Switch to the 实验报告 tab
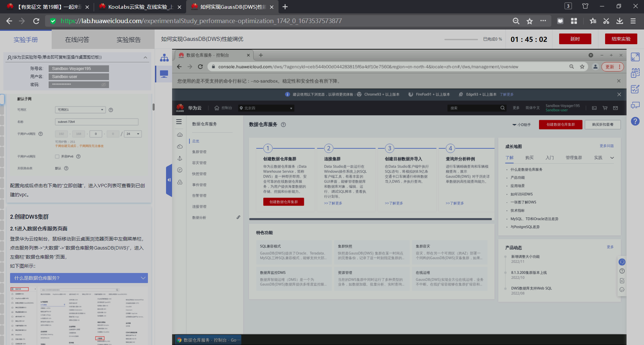 point(128,40)
